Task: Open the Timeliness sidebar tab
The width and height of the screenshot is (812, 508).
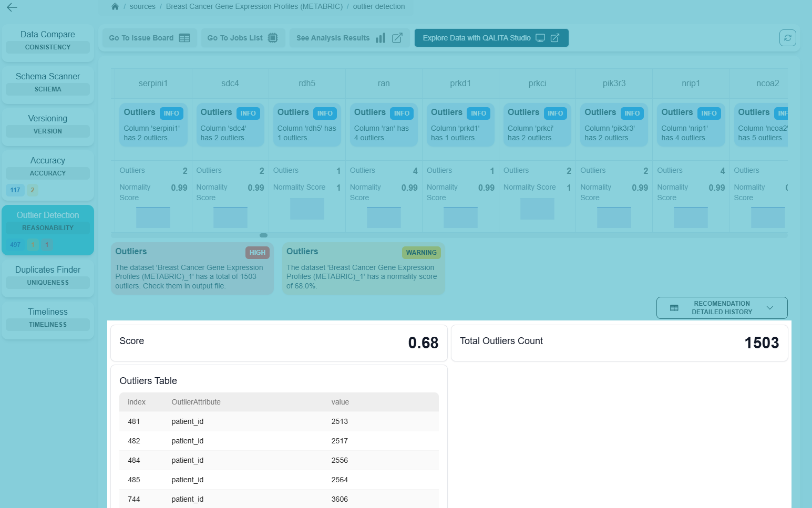Action: tap(48, 318)
